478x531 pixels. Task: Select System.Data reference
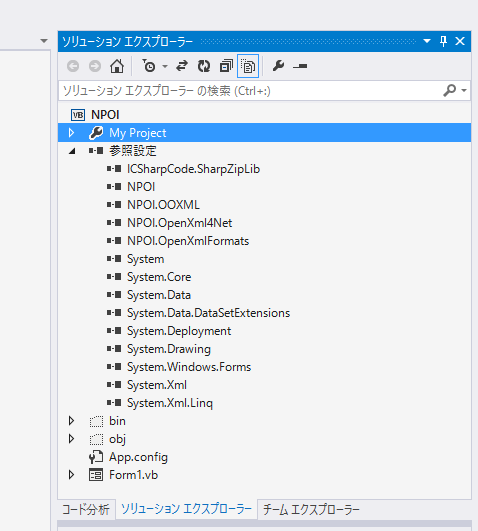pos(159,295)
